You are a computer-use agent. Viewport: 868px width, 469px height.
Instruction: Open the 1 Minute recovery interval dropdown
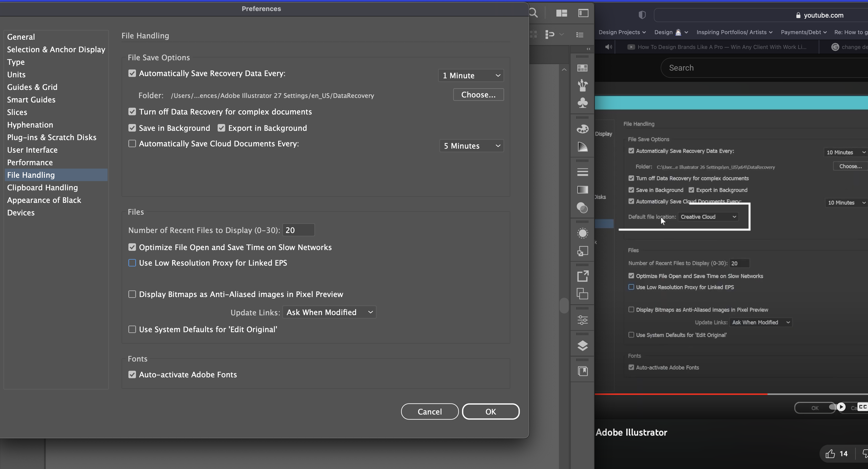[x=471, y=75]
